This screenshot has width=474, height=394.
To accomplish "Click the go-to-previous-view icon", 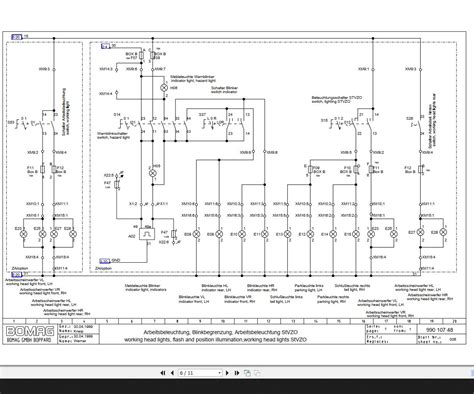I will [x=247, y=373].
